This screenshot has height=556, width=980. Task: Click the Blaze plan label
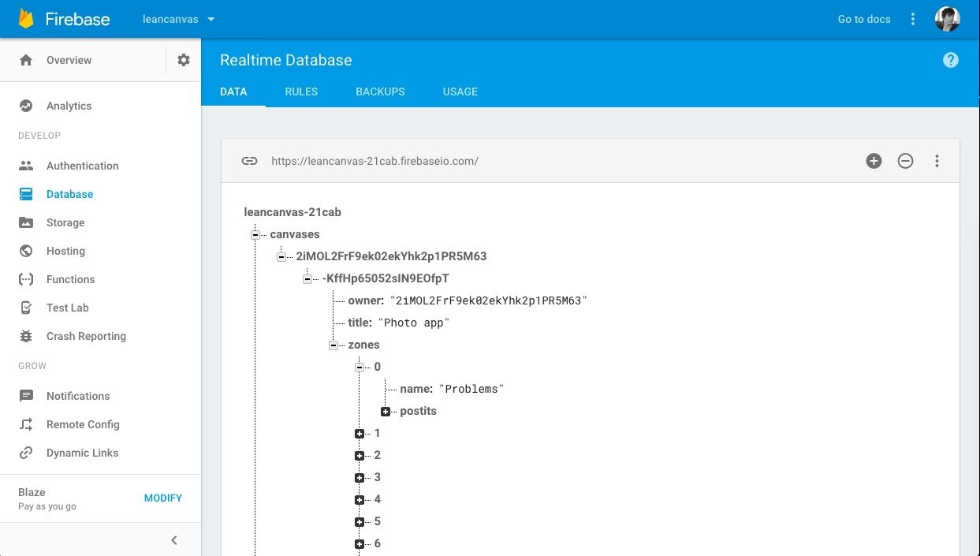(32, 492)
